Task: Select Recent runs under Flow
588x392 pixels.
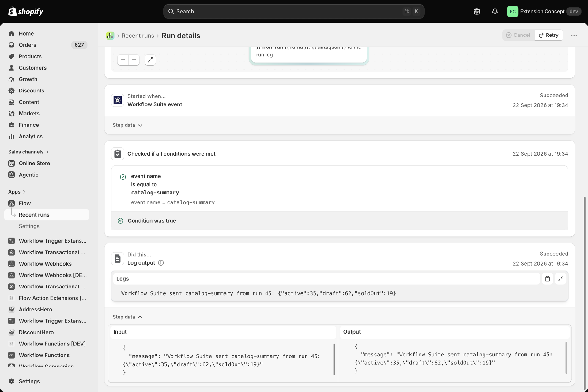Action: click(x=47, y=215)
